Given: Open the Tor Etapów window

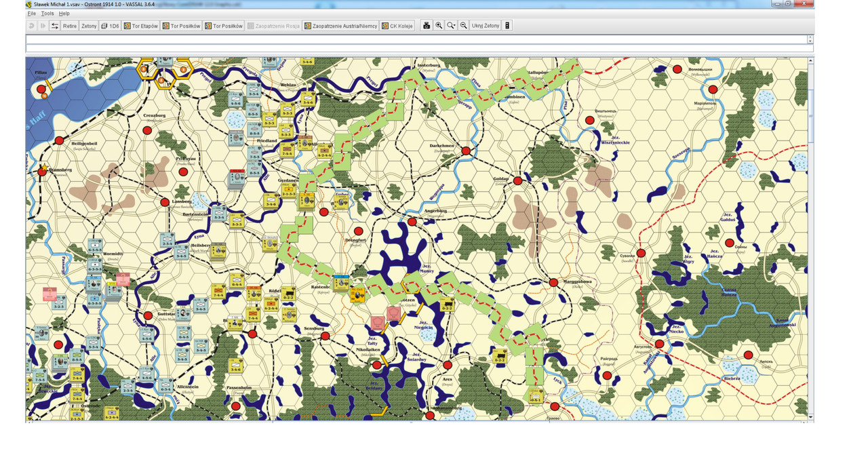Looking at the screenshot, I should pos(141,26).
